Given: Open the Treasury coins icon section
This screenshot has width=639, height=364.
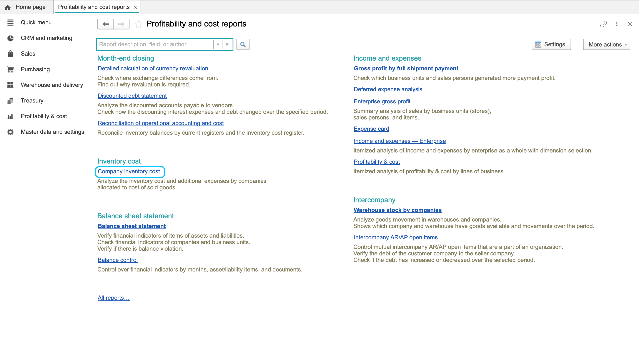Looking at the screenshot, I should [10, 101].
